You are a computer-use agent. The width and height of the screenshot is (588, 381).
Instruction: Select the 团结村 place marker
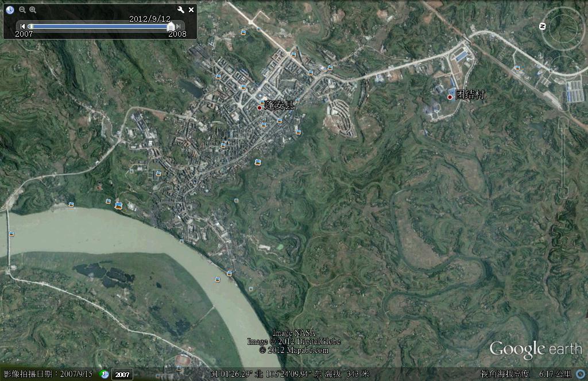point(450,97)
